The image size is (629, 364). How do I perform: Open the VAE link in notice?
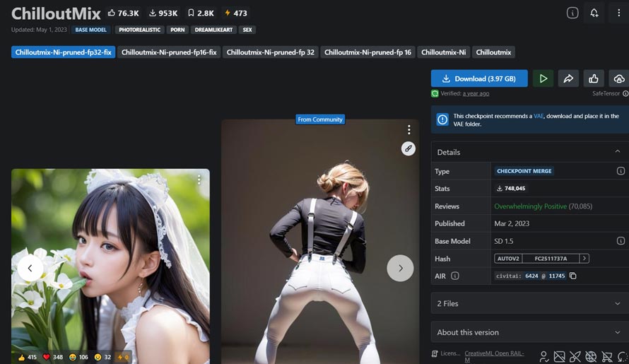[x=539, y=116]
